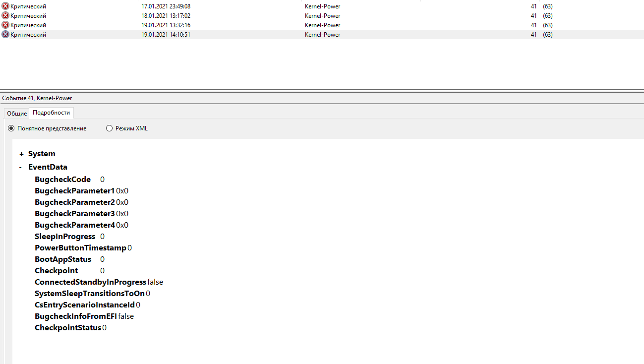The height and width of the screenshot is (364, 644).
Task: Click Kernel-Power source in 18.01.2021 row
Action: (323, 16)
